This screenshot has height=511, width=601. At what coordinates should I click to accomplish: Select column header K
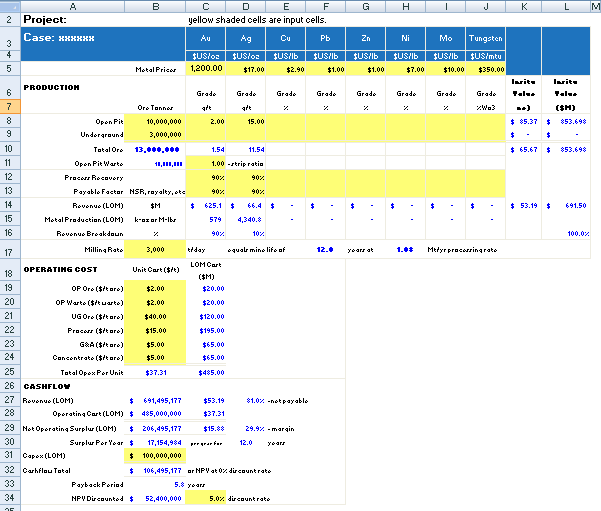tap(524, 6)
